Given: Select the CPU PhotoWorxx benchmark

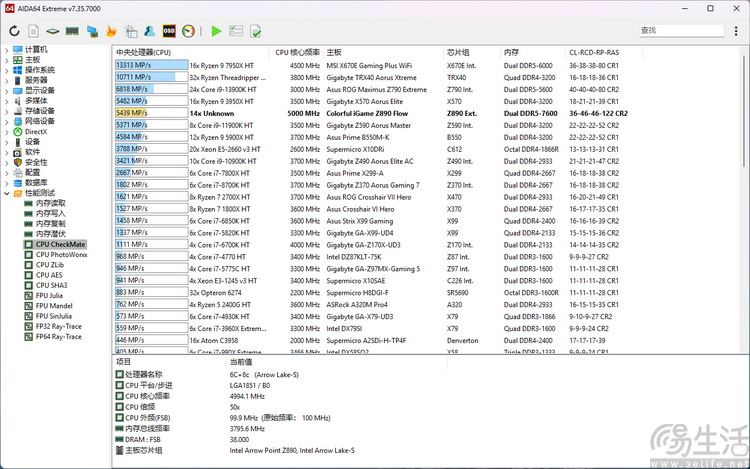Looking at the screenshot, I should click(x=61, y=255).
